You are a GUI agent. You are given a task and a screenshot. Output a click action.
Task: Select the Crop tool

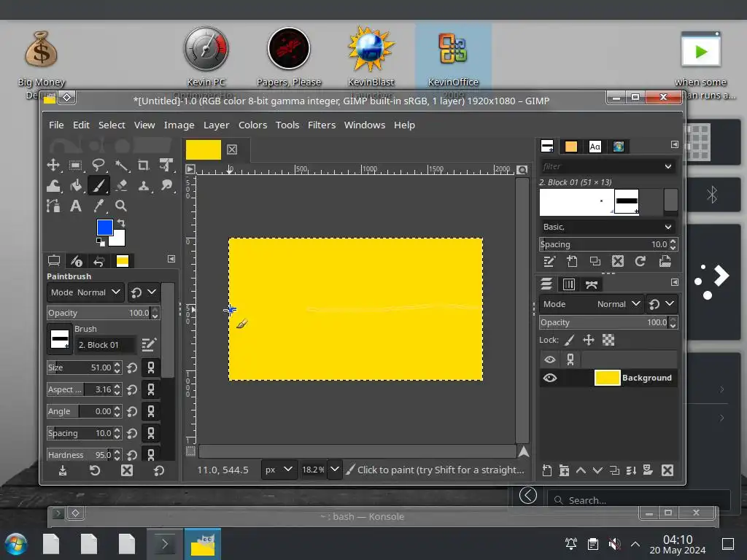144,166
